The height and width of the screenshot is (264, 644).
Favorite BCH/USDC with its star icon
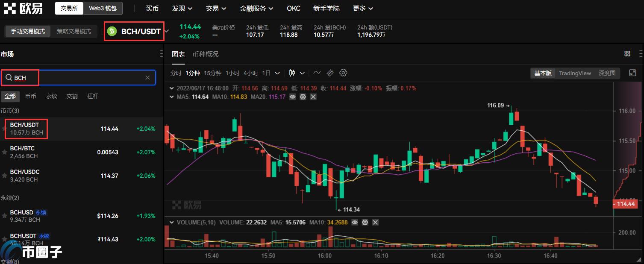[4, 176]
